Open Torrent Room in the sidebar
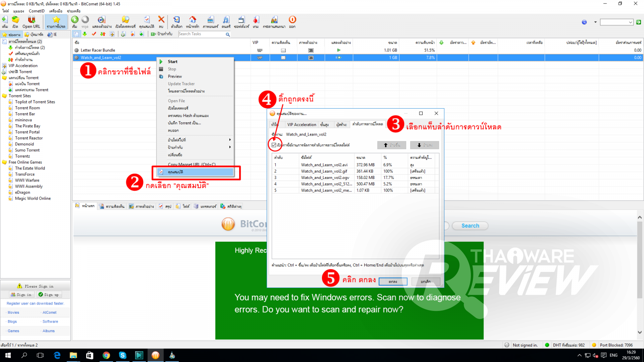Viewport: 644px width, 362px height. (x=27, y=108)
